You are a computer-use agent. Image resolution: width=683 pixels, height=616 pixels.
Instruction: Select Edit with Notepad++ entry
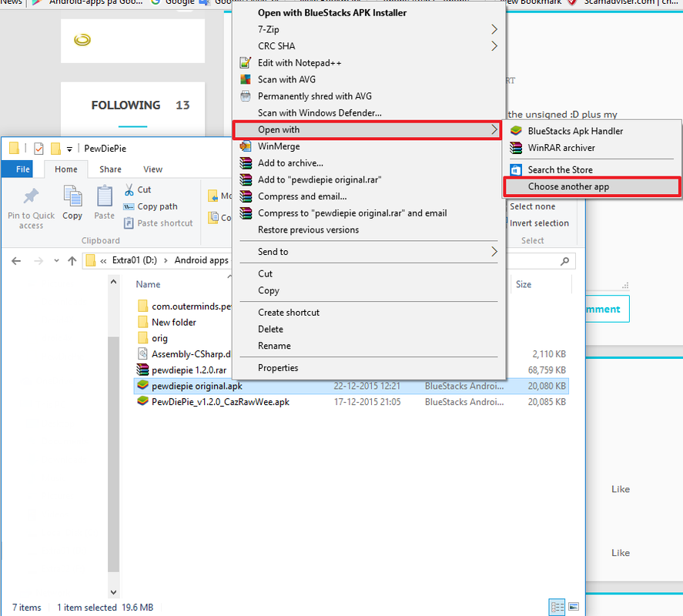click(369, 62)
